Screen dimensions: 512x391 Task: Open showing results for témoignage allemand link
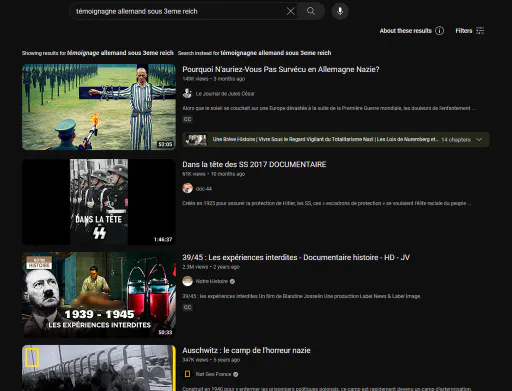tap(120, 53)
